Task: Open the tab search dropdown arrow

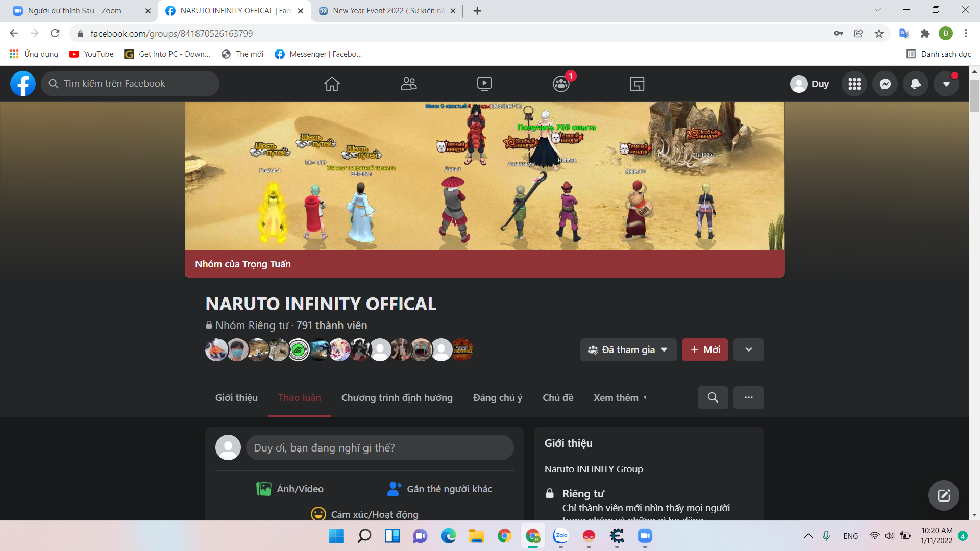Action: 877,10
